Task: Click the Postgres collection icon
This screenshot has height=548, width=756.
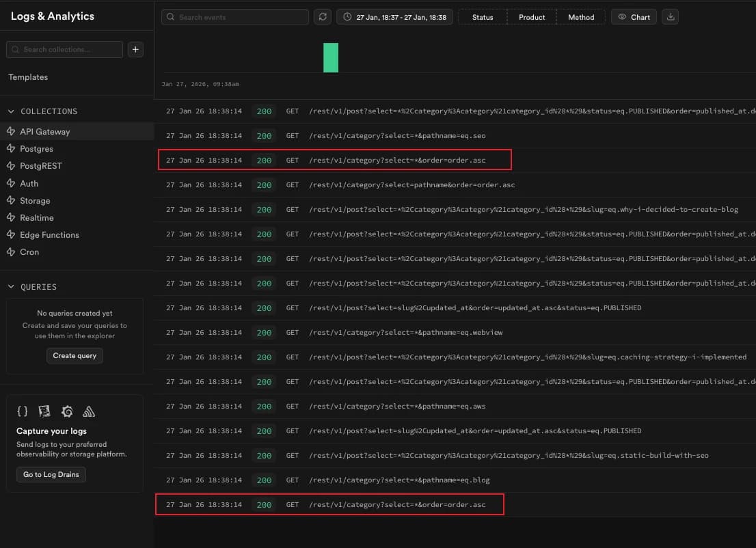Action: (11, 149)
